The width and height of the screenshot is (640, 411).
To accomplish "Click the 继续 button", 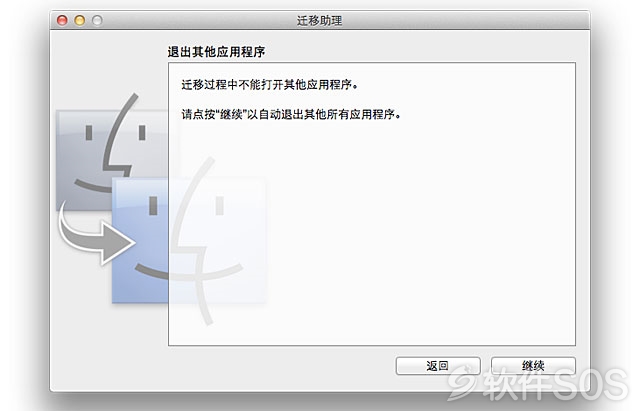I will point(533,366).
